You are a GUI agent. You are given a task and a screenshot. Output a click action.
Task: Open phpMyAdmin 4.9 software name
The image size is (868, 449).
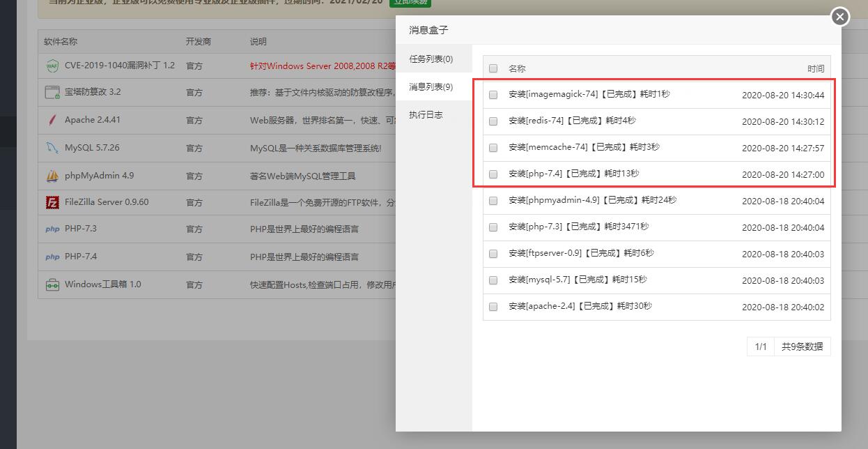[x=100, y=176]
